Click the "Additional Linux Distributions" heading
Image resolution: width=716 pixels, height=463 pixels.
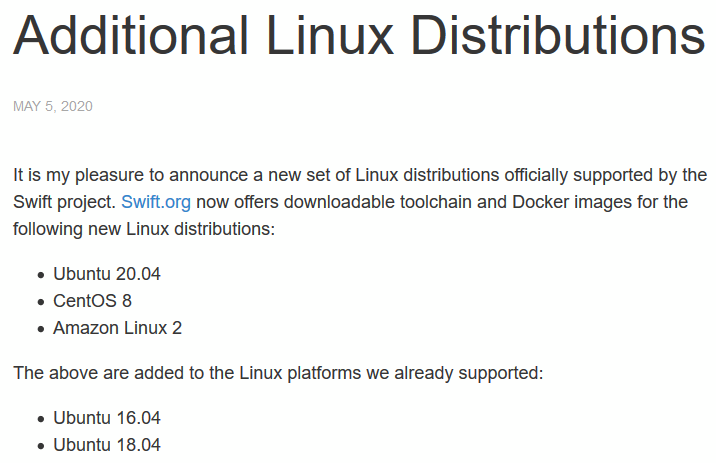(358, 36)
